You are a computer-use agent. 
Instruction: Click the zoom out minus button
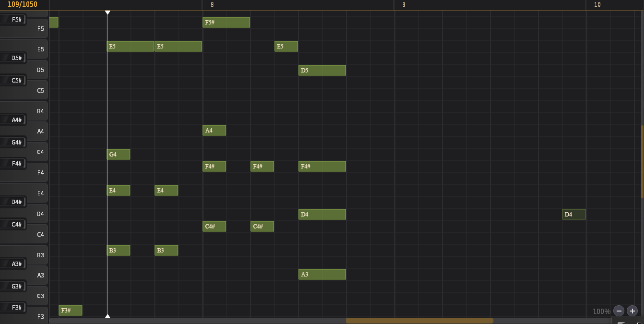tap(619, 311)
